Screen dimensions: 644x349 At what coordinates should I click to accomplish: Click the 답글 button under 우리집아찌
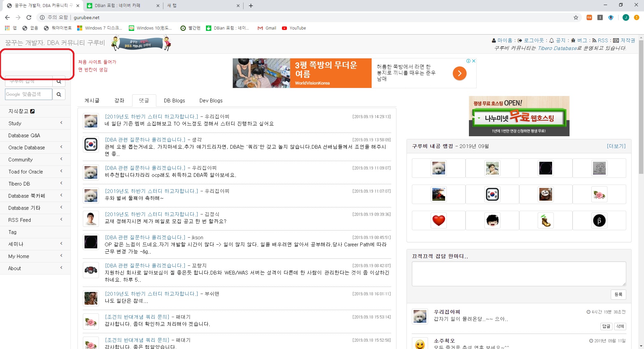pyautogui.click(x=606, y=326)
